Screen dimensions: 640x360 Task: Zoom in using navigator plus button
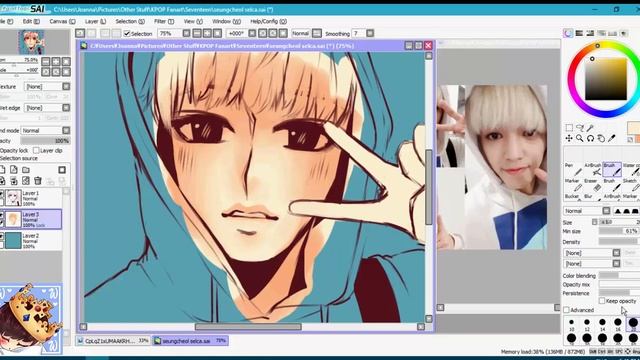56,62
